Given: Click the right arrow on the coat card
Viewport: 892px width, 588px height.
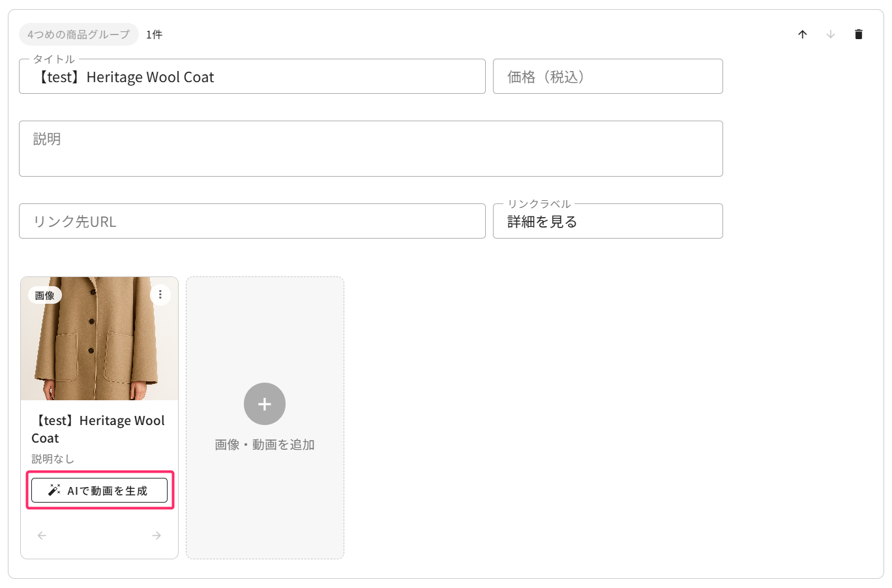Looking at the screenshot, I should click(156, 535).
